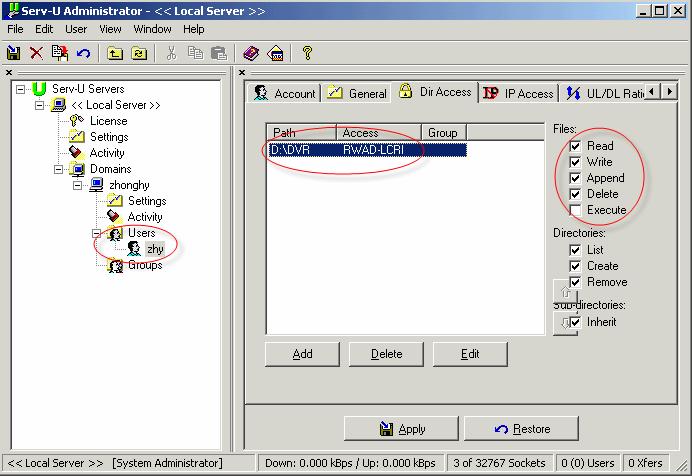Click the copy item toolbar icon

tap(60, 53)
